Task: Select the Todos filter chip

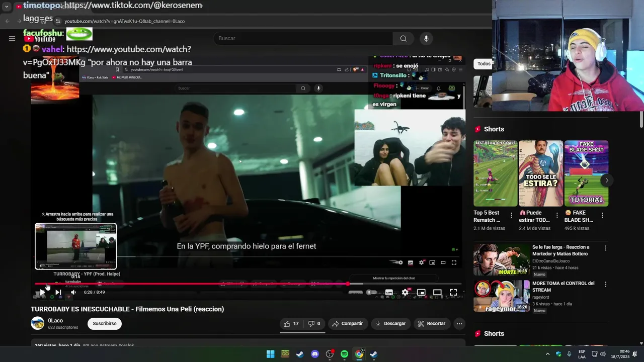Action: [483, 64]
